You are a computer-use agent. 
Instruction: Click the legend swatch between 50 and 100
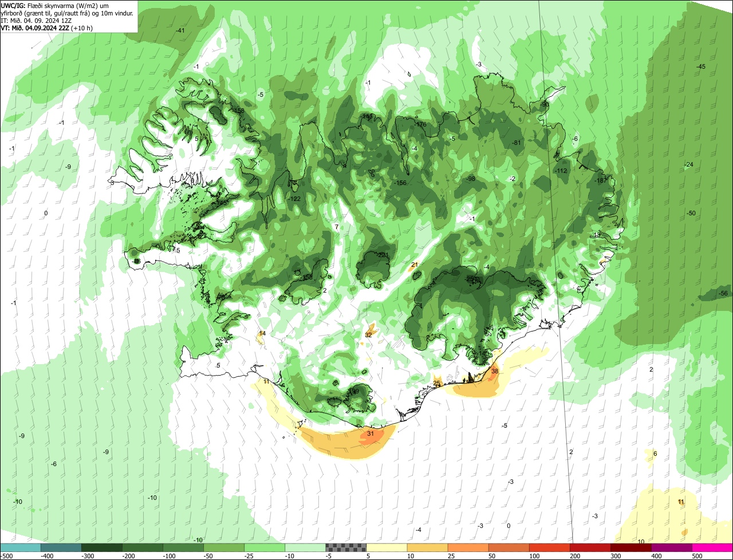pos(509,547)
